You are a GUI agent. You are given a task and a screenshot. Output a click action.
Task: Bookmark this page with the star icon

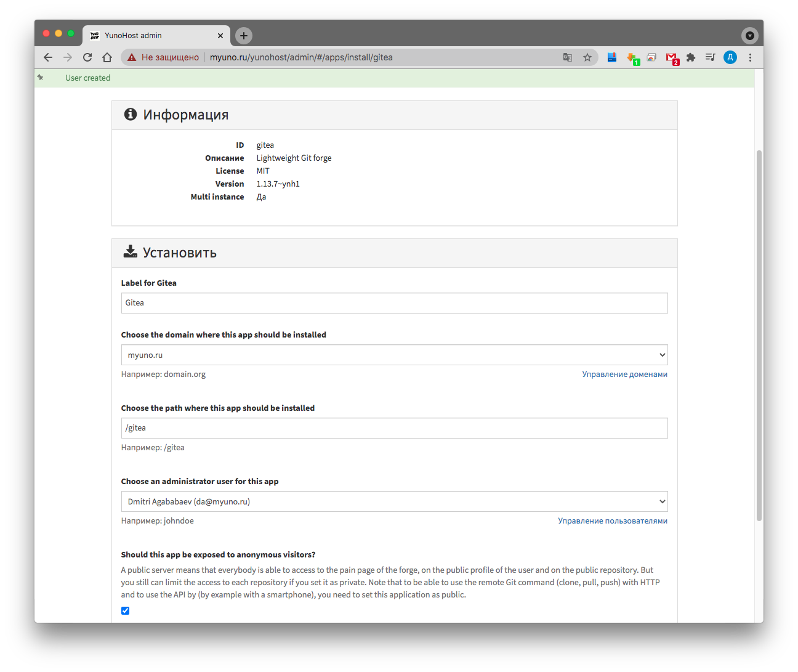tap(587, 57)
